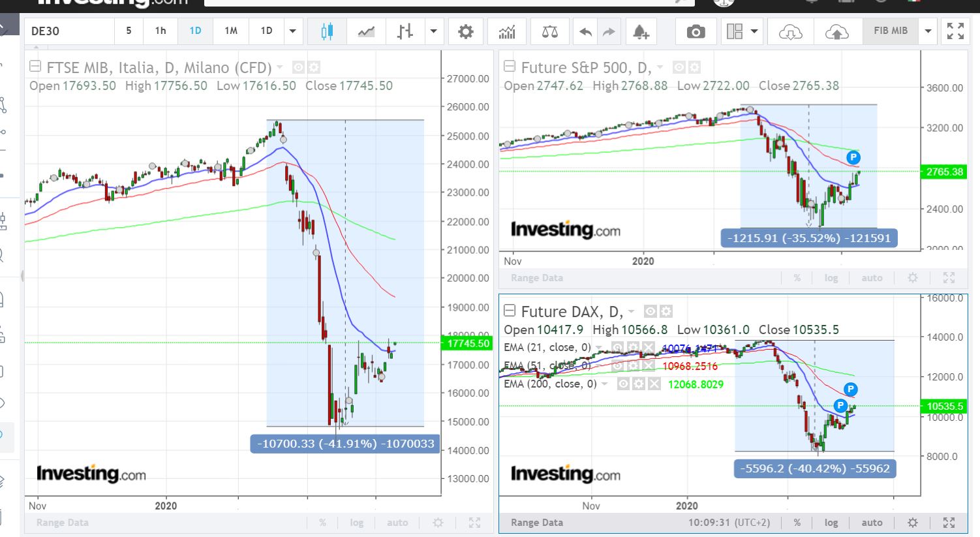Toggle percent scale on S&P 500 chart

click(x=797, y=278)
